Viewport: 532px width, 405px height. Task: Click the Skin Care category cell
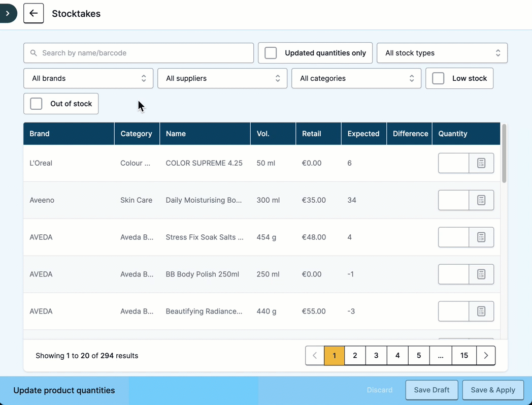(x=136, y=200)
